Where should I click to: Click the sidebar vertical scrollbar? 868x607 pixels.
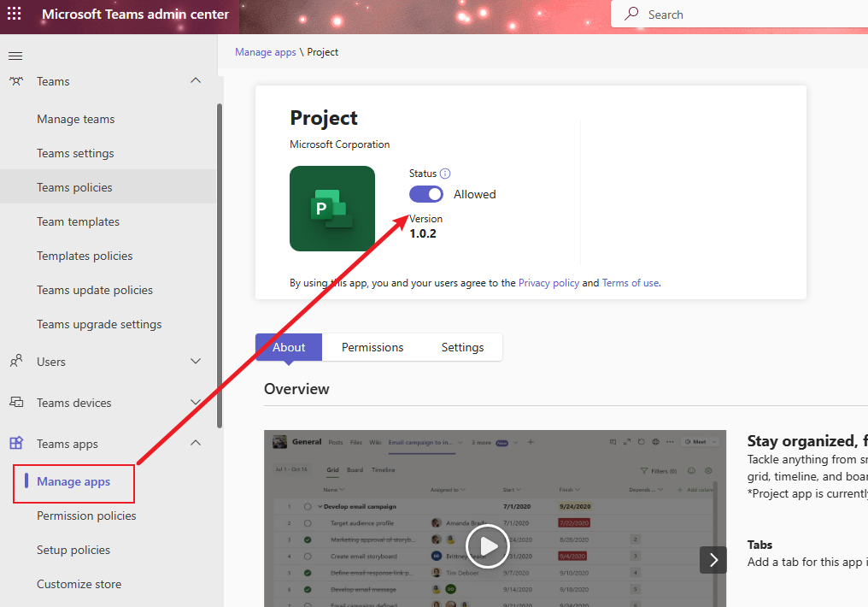pyautogui.click(x=220, y=266)
